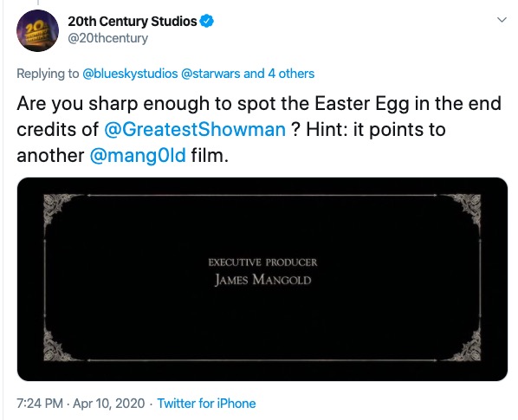Click the bottom-right ornamental corner of credits frame

coord(466,346)
